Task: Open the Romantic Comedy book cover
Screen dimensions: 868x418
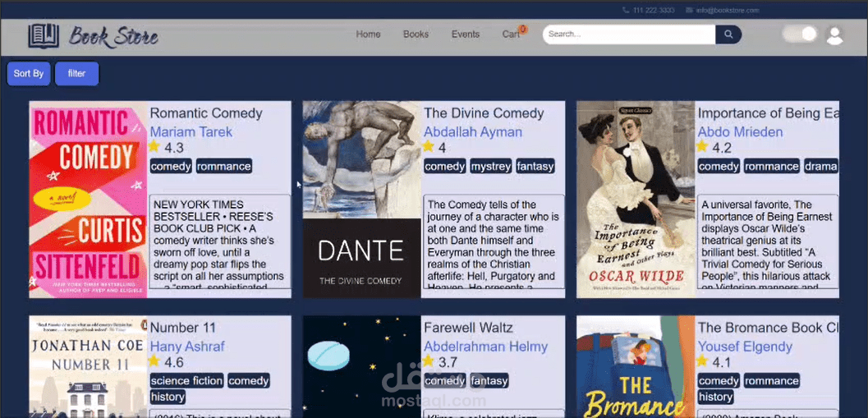Action: (88, 200)
